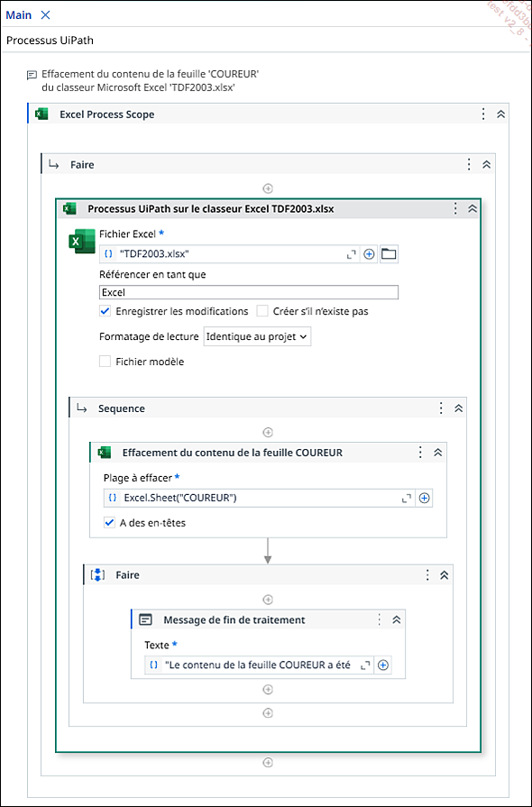Open options menu of outer Faire container
This screenshot has width=532, height=807.
tap(469, 164)
